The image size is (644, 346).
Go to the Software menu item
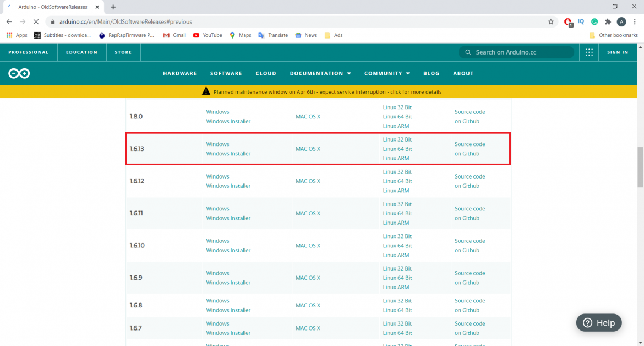226,73
